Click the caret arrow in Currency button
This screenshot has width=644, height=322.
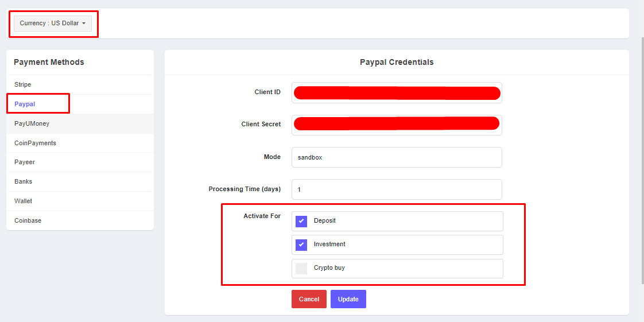point(84,24)
